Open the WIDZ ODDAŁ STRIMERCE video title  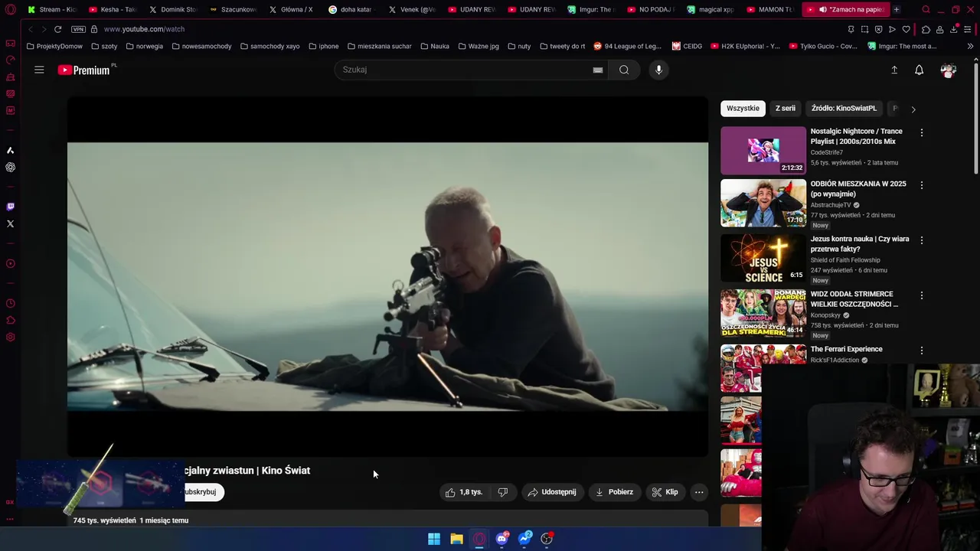tap(854, 298)
